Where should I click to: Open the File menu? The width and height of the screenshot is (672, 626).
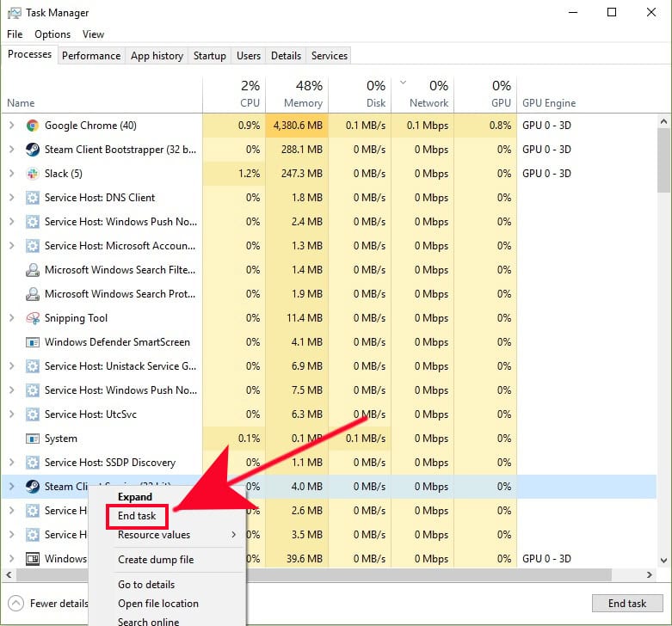[x=15, y=34]
